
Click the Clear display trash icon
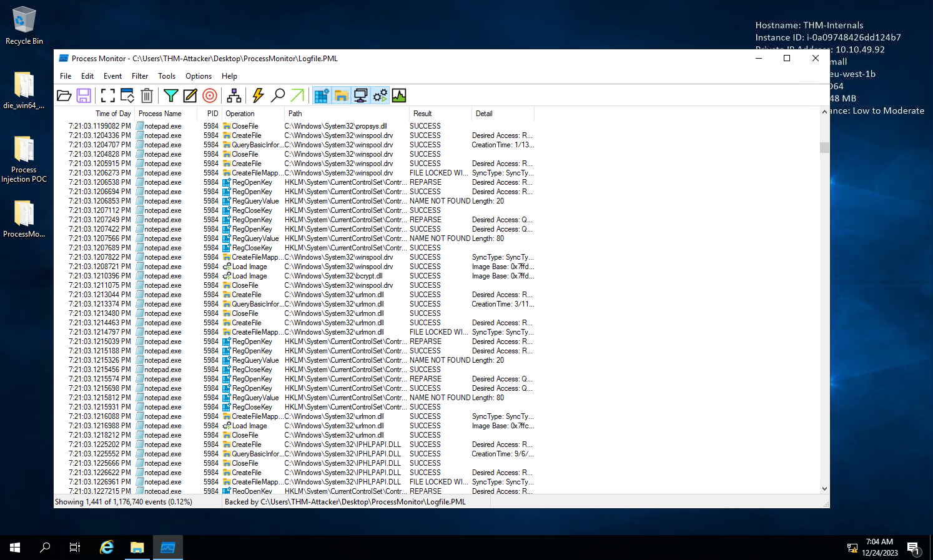pos(147,96)
